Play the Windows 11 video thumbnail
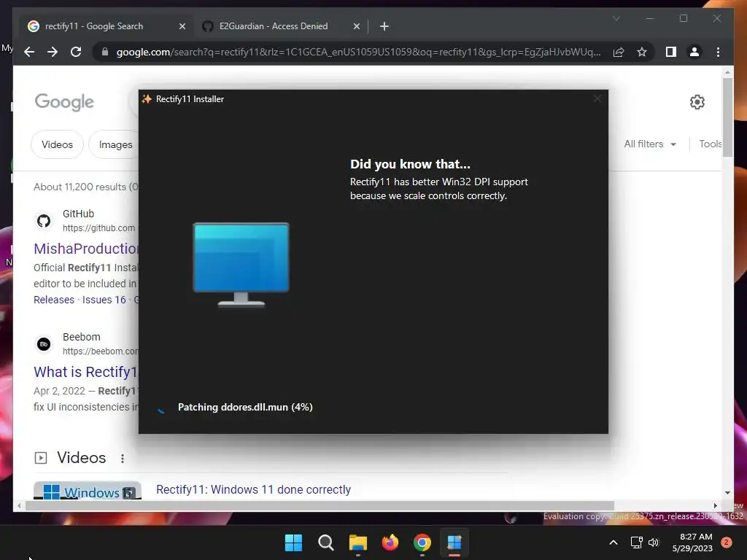The width and height of the screenshot is (747, 560). coord(88,491)
